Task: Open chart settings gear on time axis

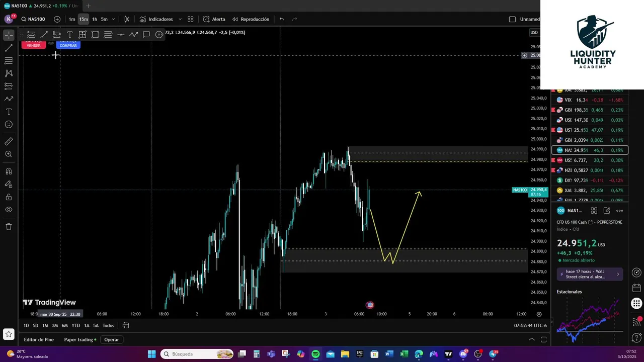Action: pyautogui.click(x=539, y=314)
